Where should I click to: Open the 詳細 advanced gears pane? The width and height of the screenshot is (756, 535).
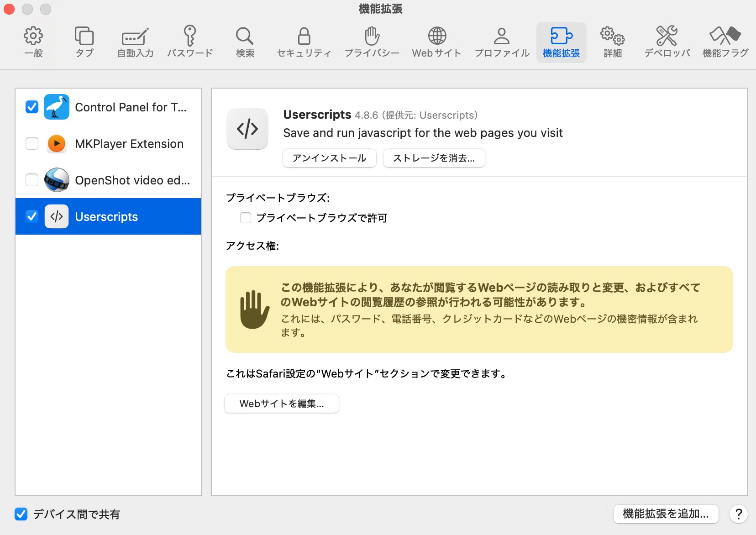click(x=613, y=42)
